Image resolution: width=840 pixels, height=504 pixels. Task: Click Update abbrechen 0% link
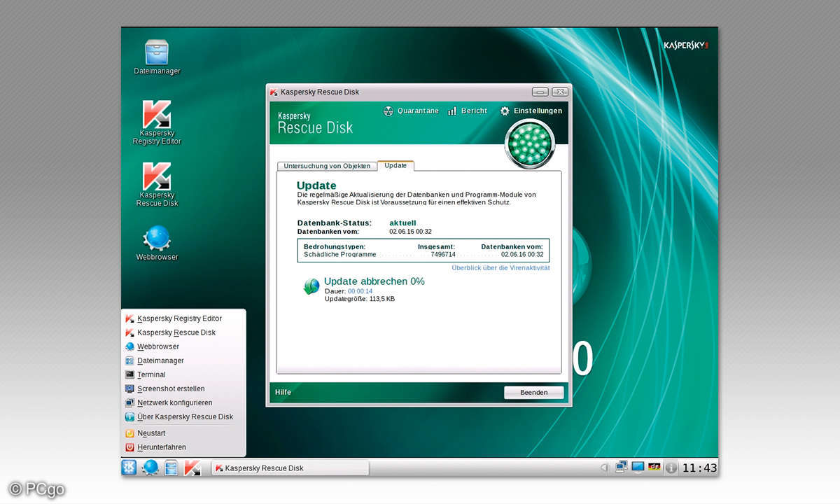374,281
